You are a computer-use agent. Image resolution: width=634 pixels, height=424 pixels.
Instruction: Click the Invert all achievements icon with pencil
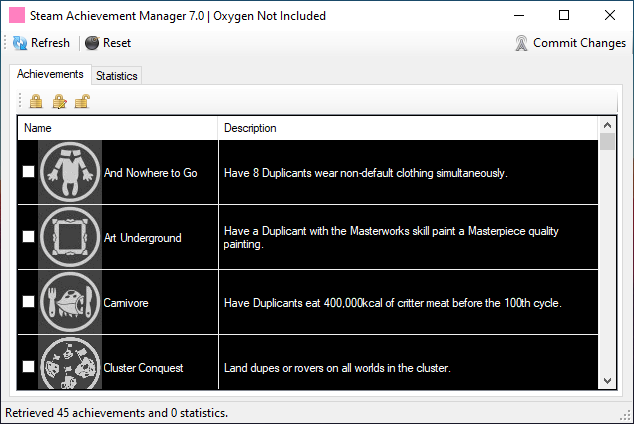59,101
